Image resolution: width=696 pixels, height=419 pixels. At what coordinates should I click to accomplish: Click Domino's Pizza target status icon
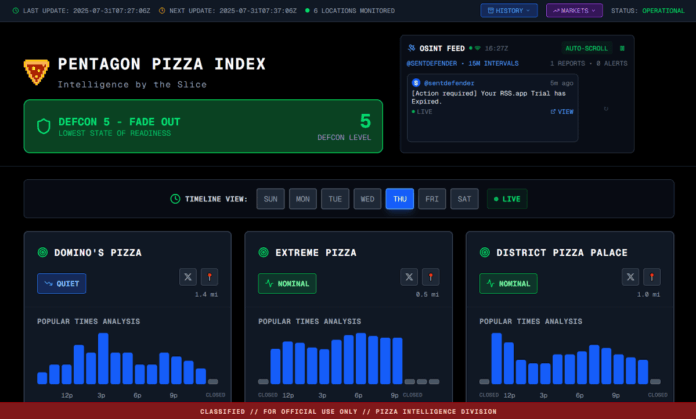click(43, 253)
